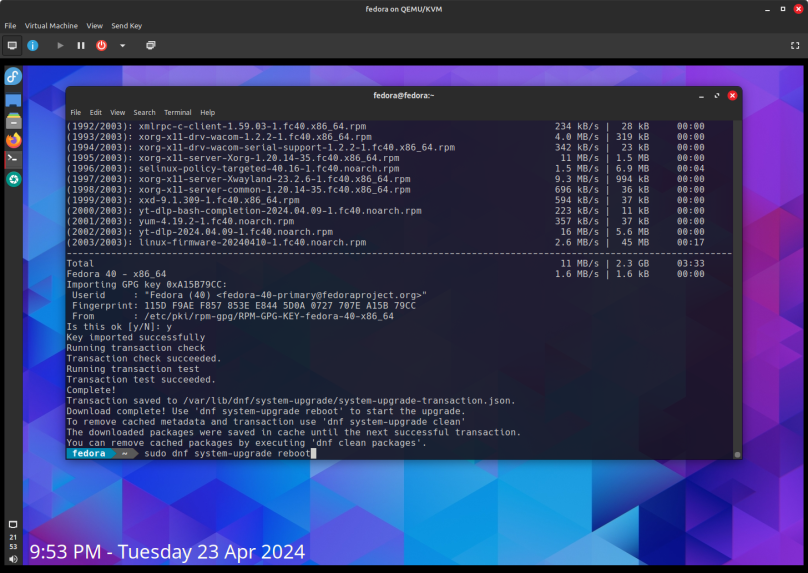The image size is (808, 573).
Task: Click the '/etc/pki/rpm-gpg/RPM-GPG-KEY-fedora-40-x86_64' path
Action: click(269, 316)
